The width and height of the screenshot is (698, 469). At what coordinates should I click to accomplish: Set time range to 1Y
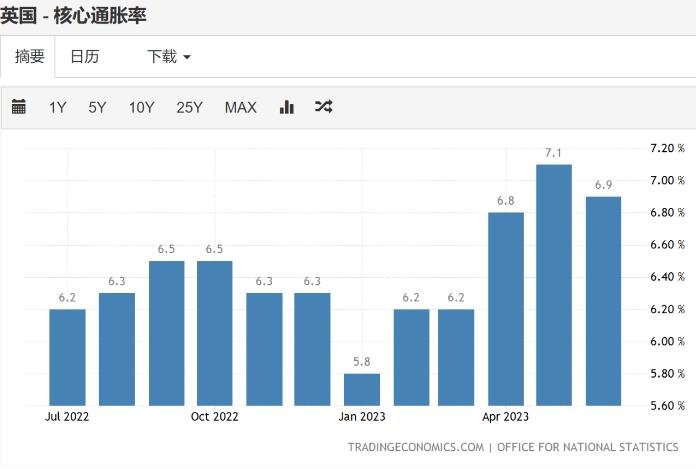click(58, 107)
